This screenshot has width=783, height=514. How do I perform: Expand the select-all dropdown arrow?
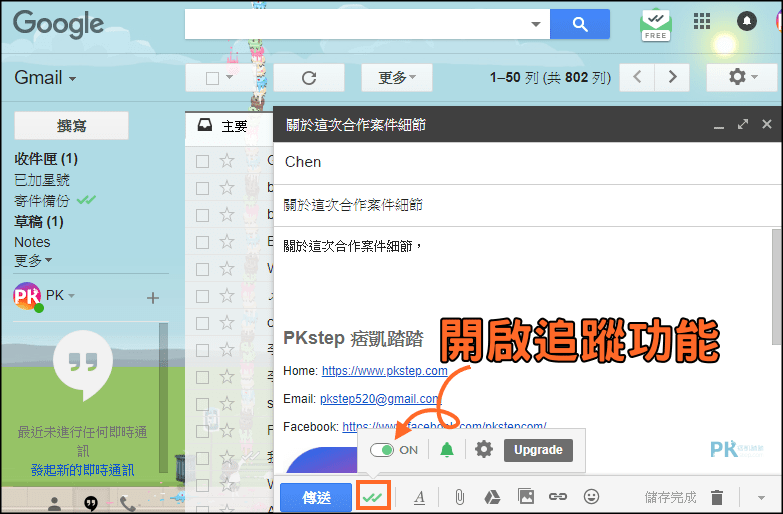(x=229, y=77)
